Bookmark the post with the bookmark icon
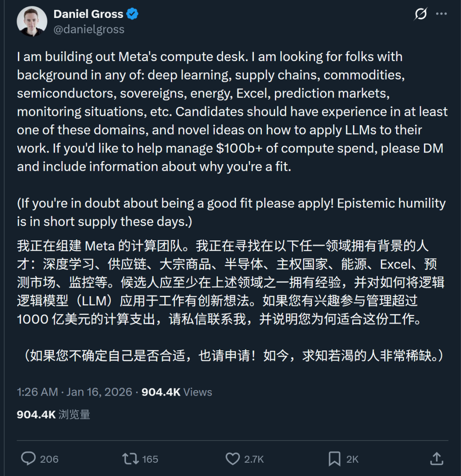Screen dimensions: 461x476 334,459
